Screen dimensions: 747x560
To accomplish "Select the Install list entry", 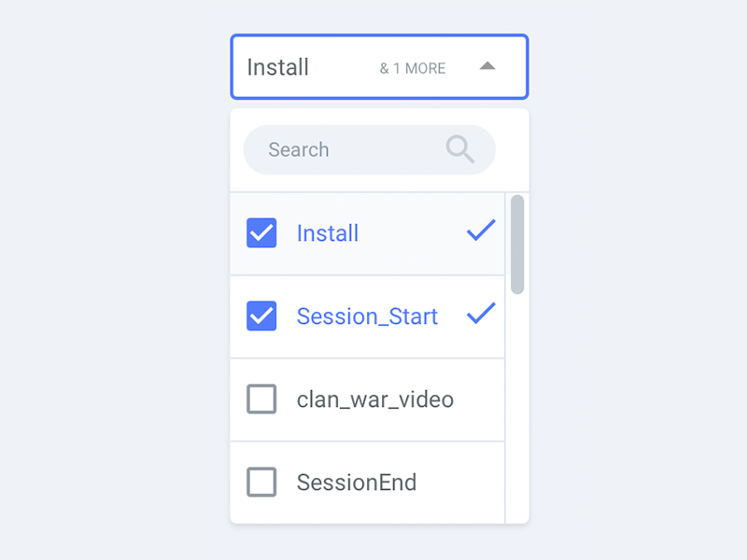I will 328,233.
